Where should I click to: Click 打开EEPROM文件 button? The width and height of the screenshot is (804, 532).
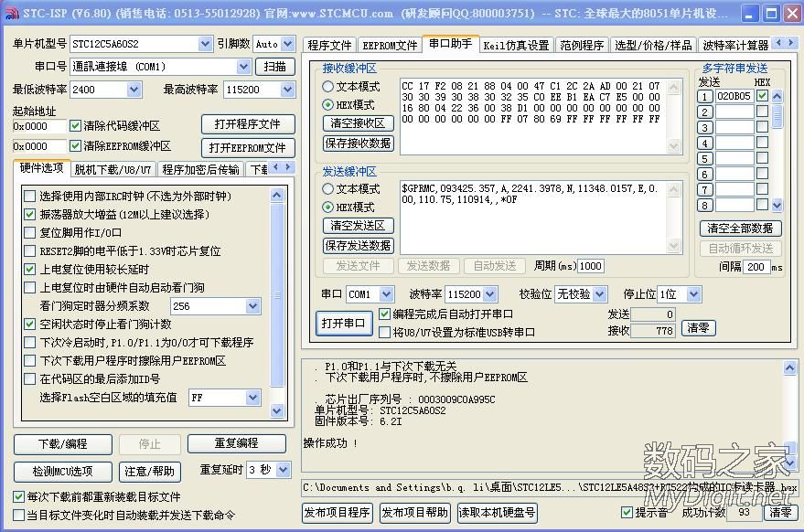pyautogui.click(x=248, y=147)
